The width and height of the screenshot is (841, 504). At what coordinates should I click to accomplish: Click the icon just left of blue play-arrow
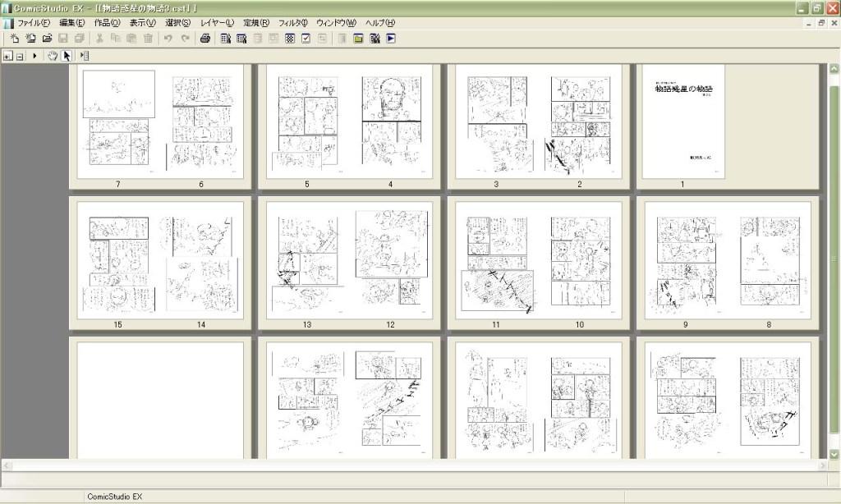(x=375, y=38)
